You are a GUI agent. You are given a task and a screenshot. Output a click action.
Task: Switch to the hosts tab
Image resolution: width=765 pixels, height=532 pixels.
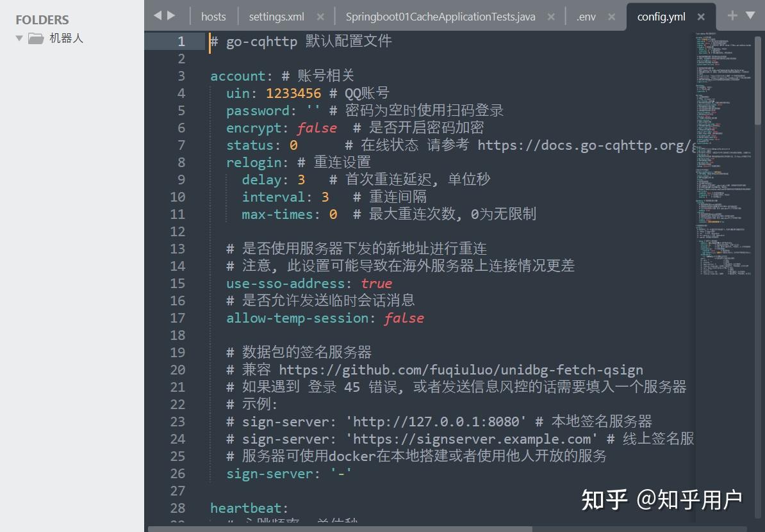[x=213, y=16]
